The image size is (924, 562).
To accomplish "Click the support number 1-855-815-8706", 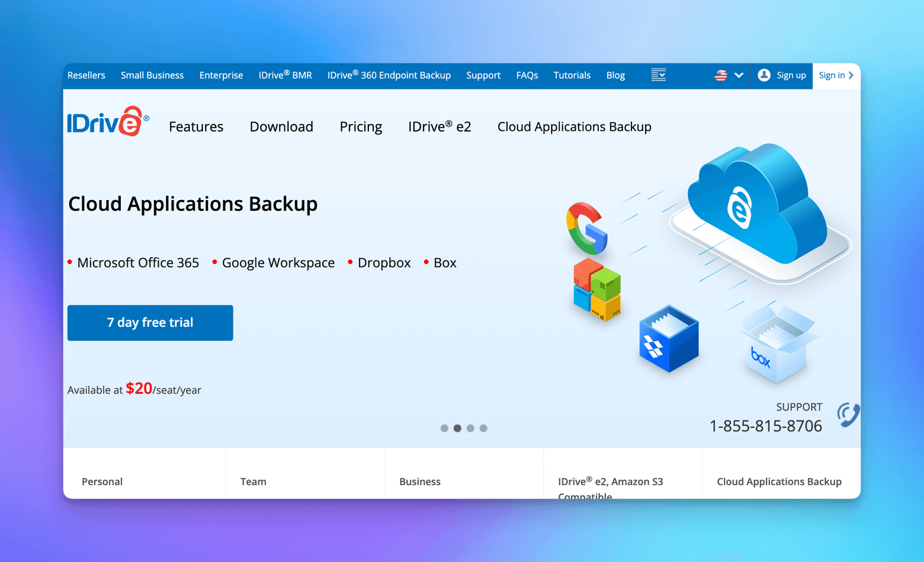I will pos(766,426).
